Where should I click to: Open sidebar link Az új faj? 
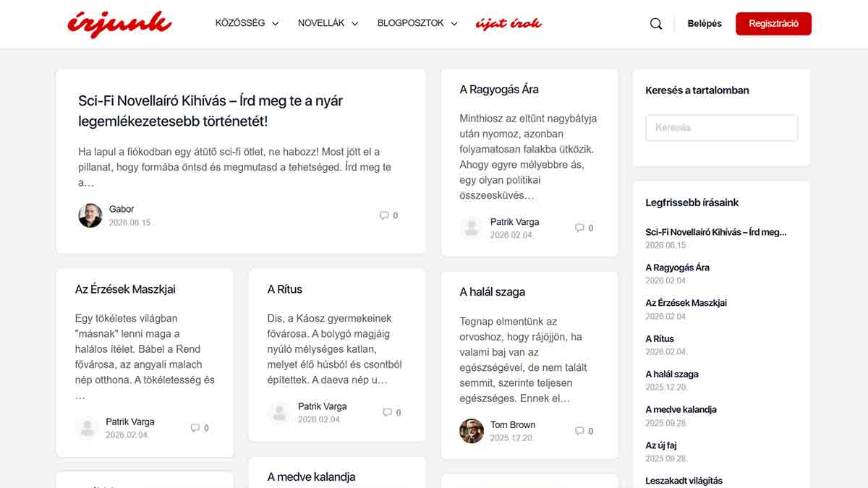pos(661,445)
